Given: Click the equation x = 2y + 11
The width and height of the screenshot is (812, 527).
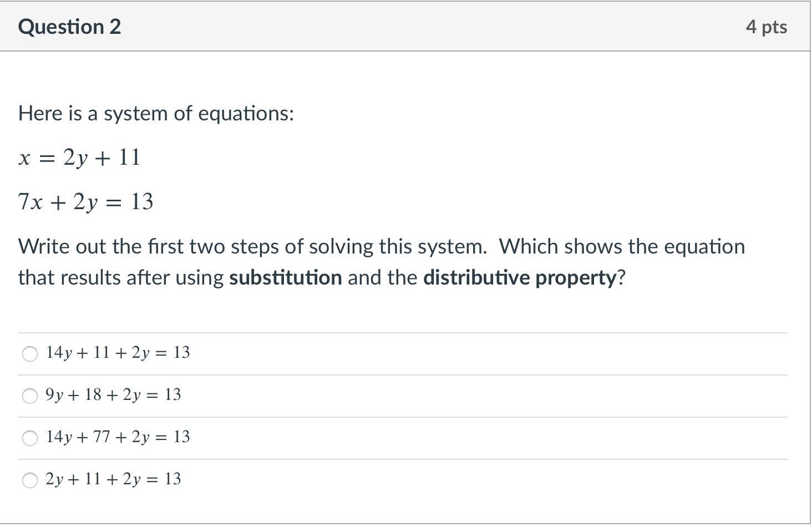Looking at the screenshot, I should click(79, 158).
